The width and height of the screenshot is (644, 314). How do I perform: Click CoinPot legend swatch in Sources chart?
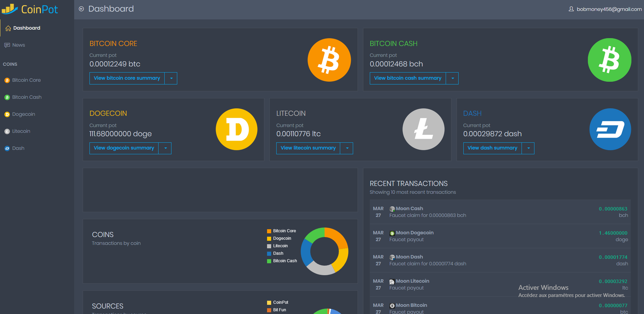point(269,303)
